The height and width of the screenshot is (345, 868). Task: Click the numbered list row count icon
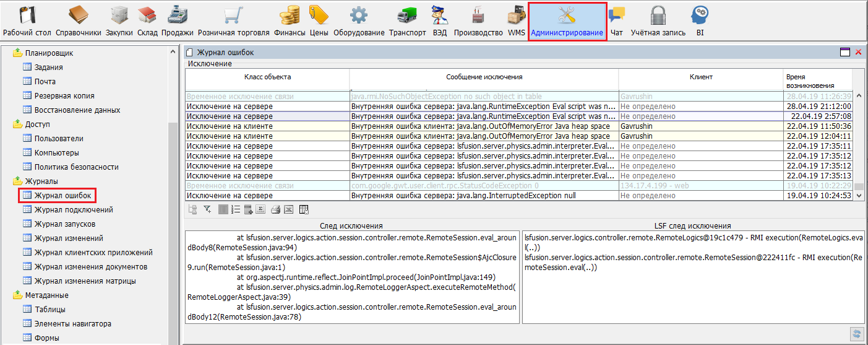236,210
